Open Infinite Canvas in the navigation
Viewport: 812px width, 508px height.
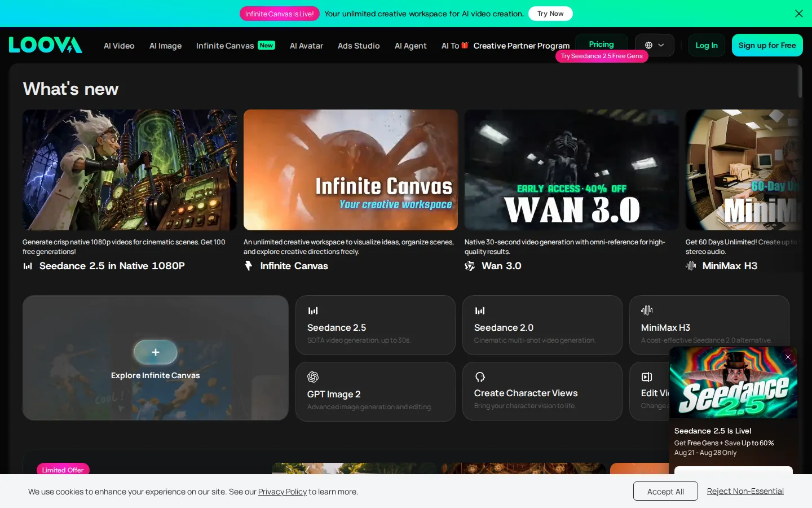[x=225, y=46]
